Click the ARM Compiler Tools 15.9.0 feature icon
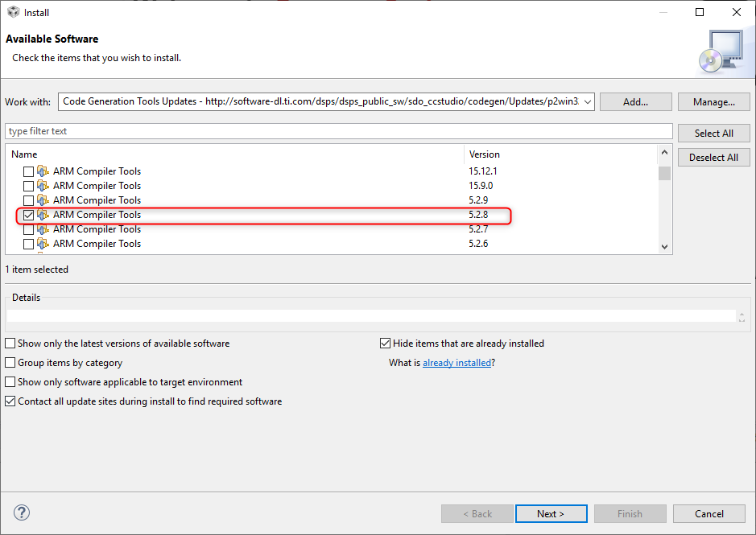Screen dimensions: 756x535 tap(43, 186)
